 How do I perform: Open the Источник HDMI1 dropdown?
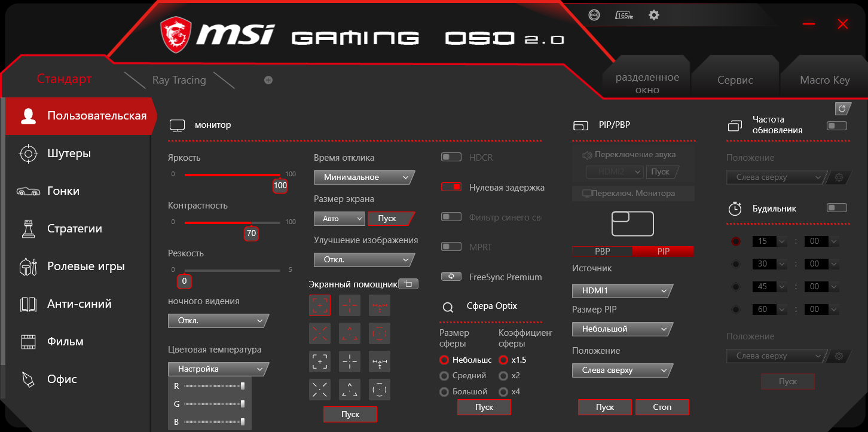click(622, 291)
